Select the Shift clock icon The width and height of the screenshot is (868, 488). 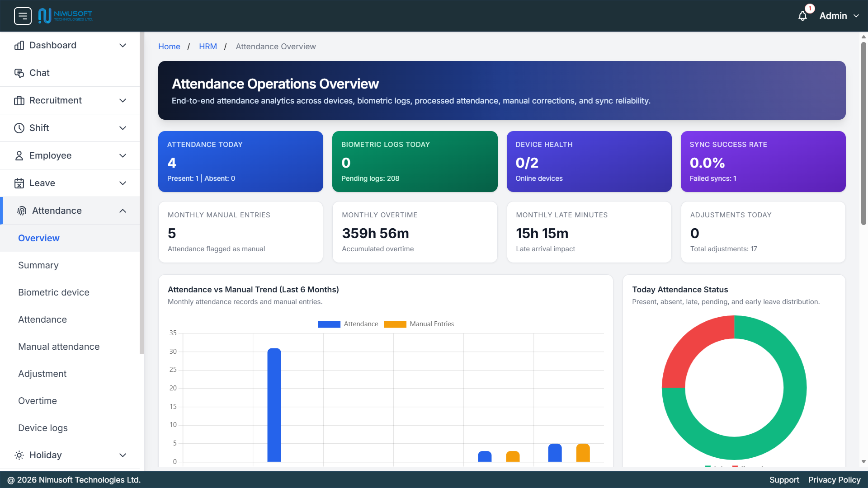(19, 128)
